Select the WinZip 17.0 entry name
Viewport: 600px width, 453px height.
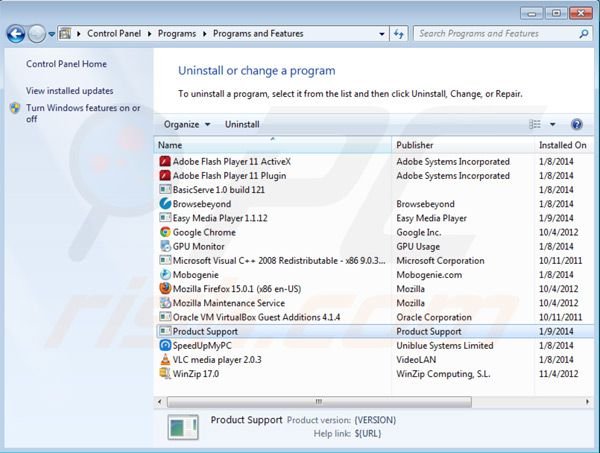pos(196,374)
